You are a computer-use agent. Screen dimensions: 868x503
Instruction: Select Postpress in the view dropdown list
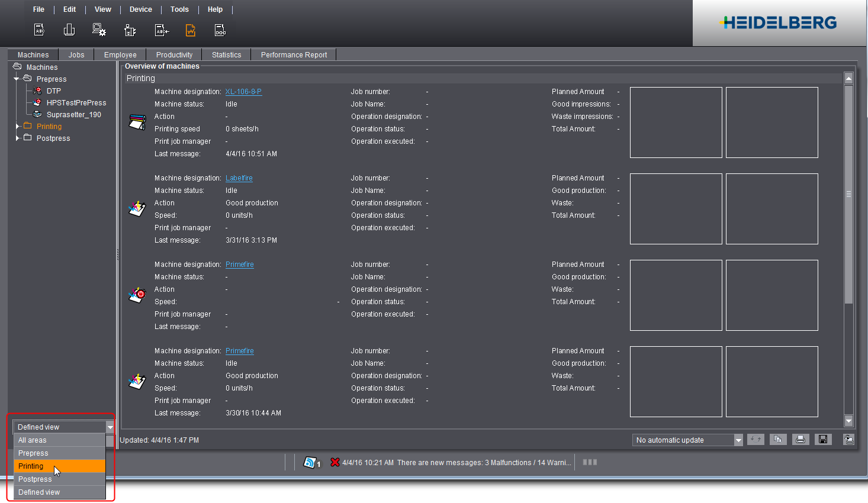[x=35, y=479]
